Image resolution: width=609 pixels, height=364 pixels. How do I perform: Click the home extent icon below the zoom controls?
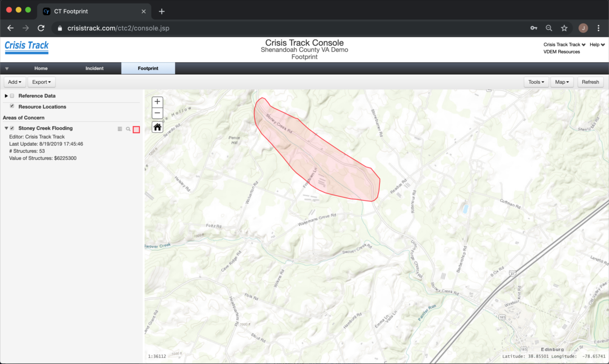(x=157, y=127)
